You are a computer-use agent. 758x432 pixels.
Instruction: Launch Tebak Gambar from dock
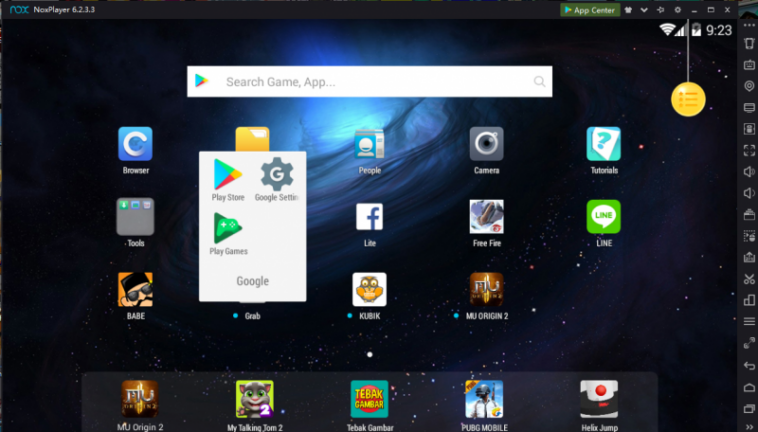coord(369,399)
